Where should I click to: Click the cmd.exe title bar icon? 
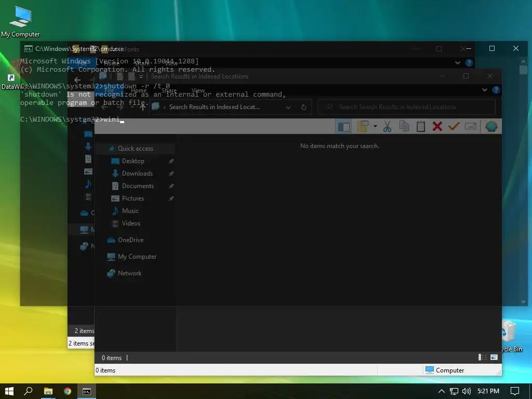click(29, 49)
